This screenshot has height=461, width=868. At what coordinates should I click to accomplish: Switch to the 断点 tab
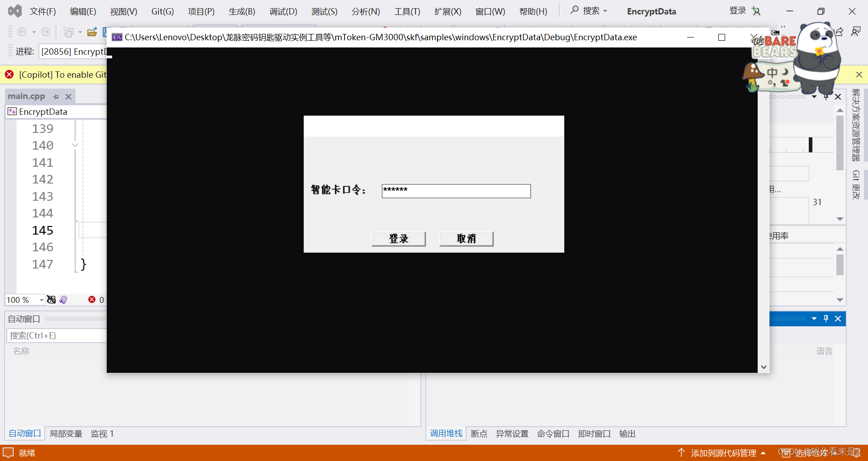[x=479, y=433]
